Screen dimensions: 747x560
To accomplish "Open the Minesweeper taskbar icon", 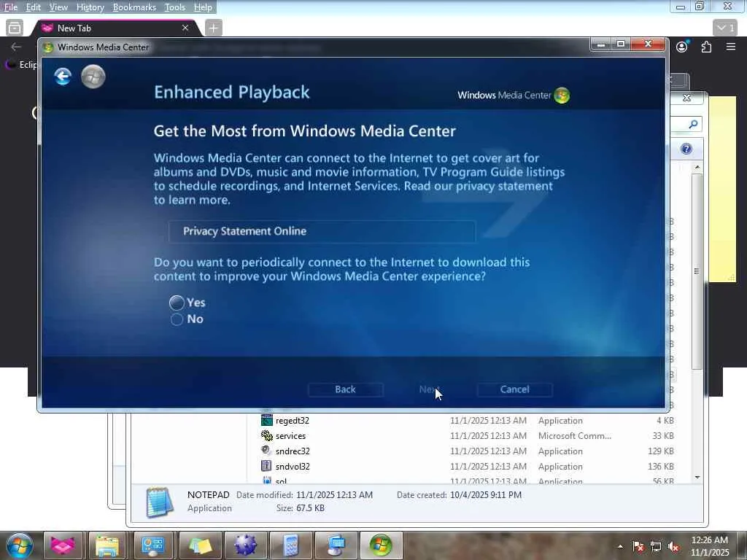I will [244, 545].
